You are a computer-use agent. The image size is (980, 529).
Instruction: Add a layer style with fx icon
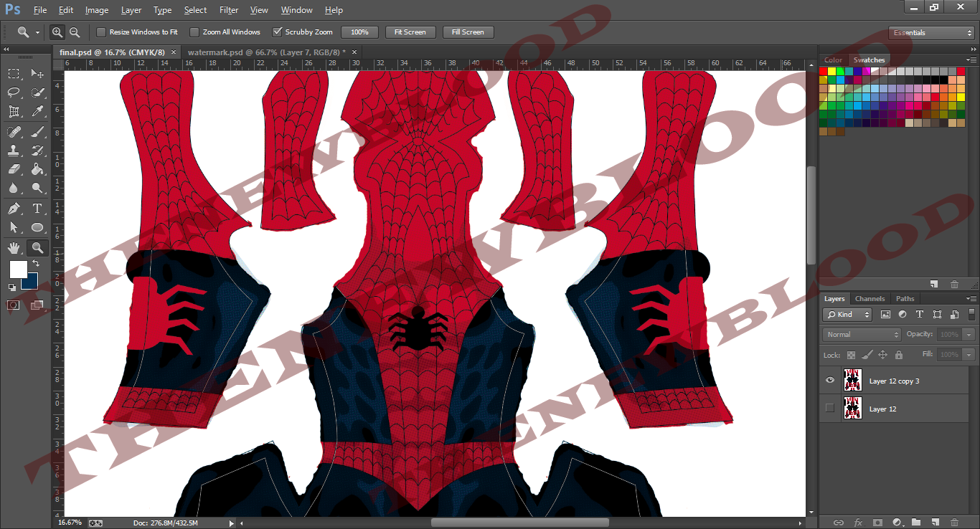pos(858,523)
